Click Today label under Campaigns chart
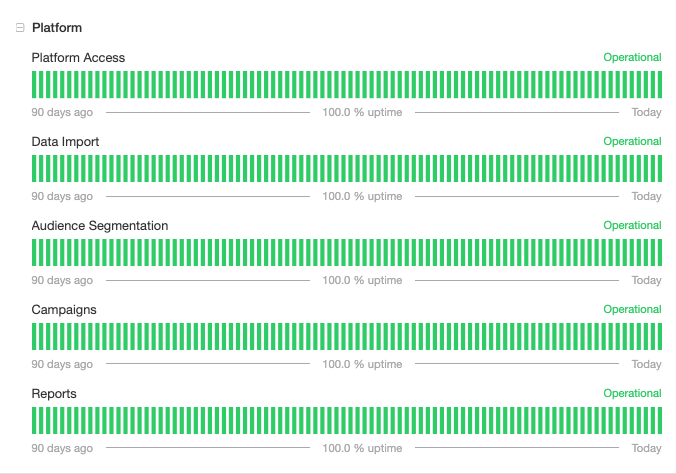Image resolution: width=676 pixels, height=474 pixels. 646,364
